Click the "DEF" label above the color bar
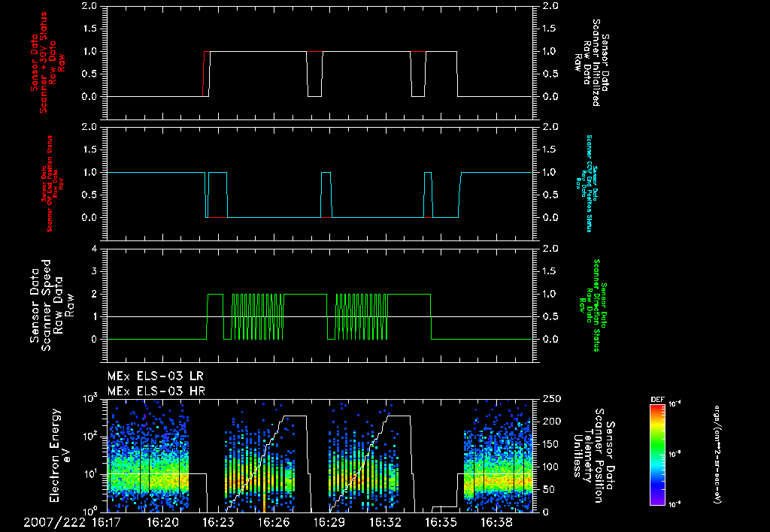 coord(657,400)
